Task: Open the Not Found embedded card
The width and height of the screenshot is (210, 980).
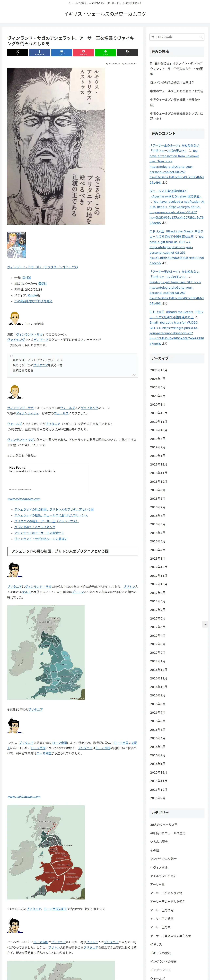Action: pos(48,478)
